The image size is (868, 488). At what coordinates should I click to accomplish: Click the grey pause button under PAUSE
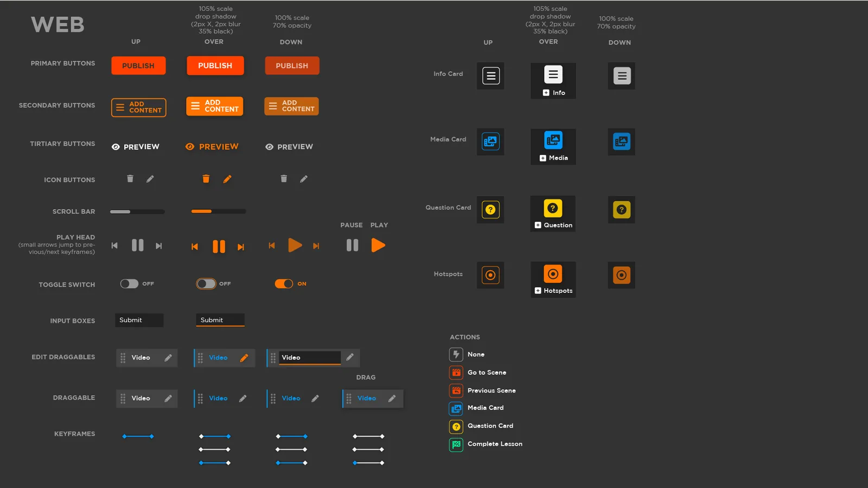(x=353, y=246)
